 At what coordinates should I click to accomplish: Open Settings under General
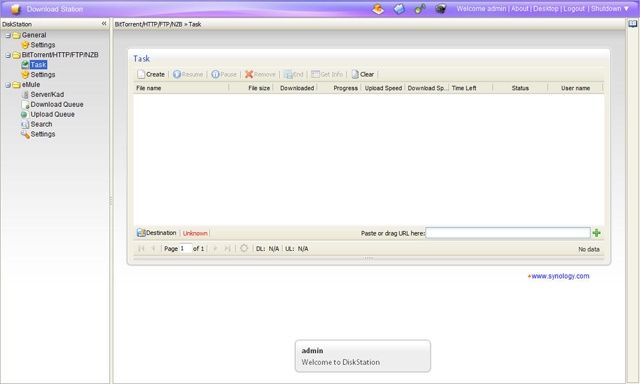(43, 45)
